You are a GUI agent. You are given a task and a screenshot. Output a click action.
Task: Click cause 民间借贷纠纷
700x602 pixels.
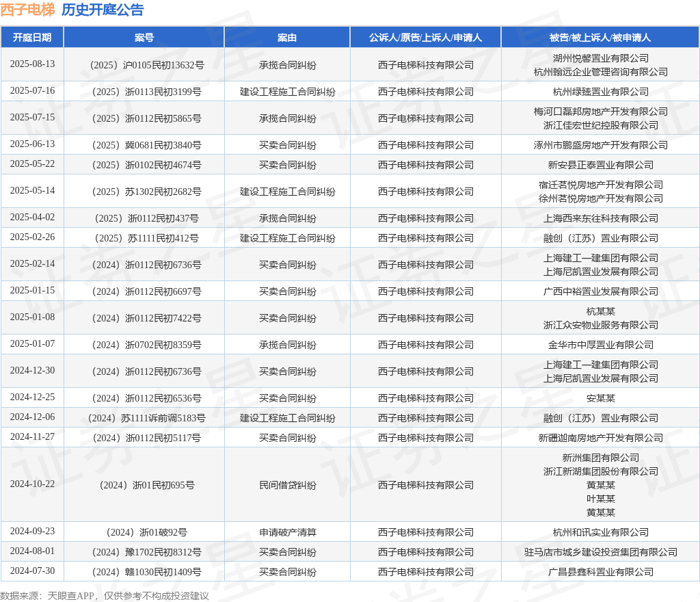pos(288,486)
